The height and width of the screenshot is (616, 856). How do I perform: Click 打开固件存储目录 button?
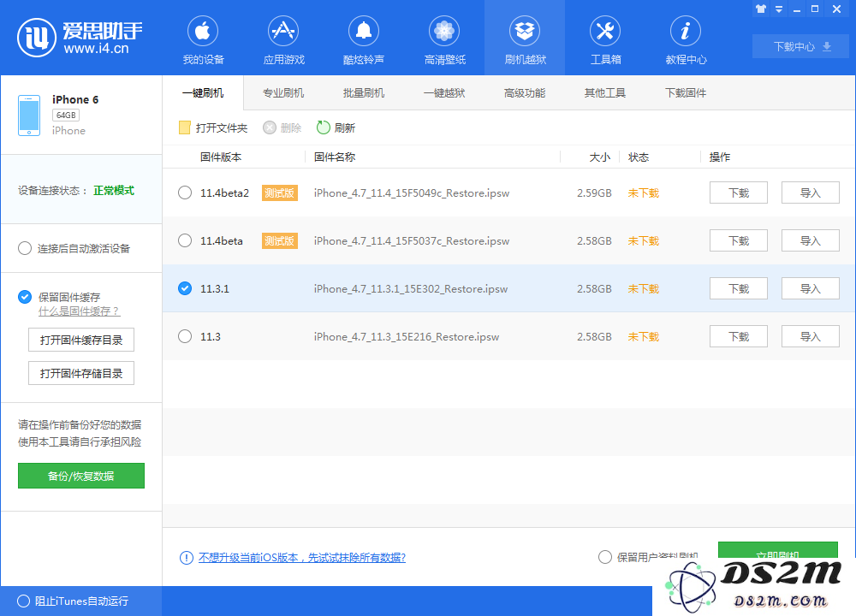[x=81, y=373]
